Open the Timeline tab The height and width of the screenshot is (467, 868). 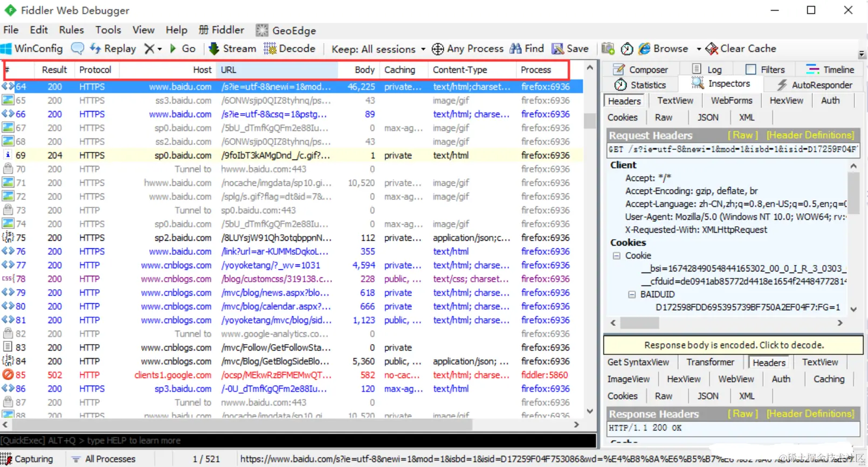pos(830,69)
